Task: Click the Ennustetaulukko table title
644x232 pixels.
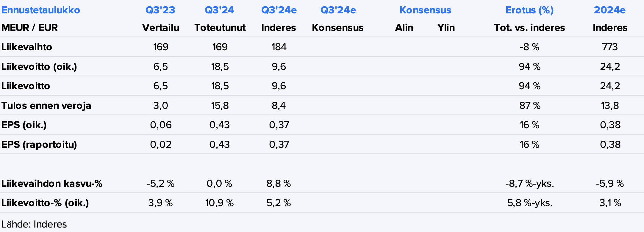Action: tap(40, 10)
